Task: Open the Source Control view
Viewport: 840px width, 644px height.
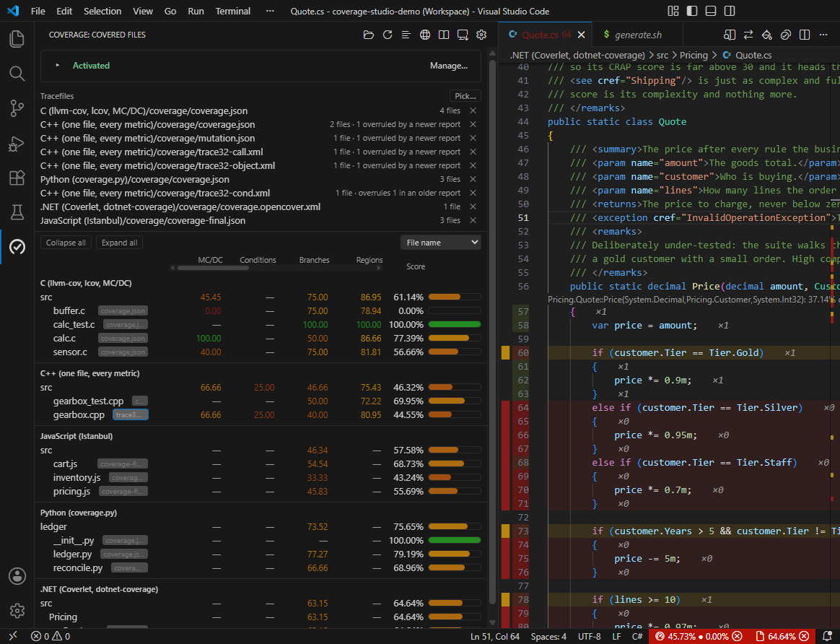Action: click(x=17, y=108)
